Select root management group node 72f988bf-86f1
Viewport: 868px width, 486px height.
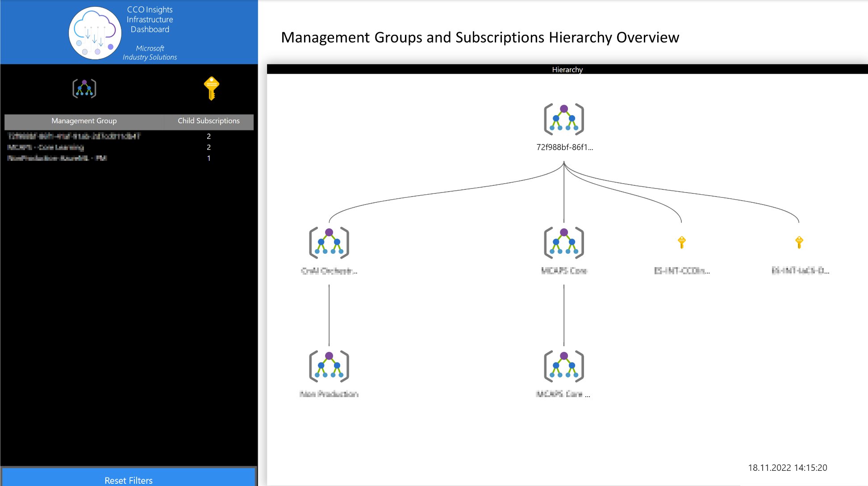(x=564, y=119)
